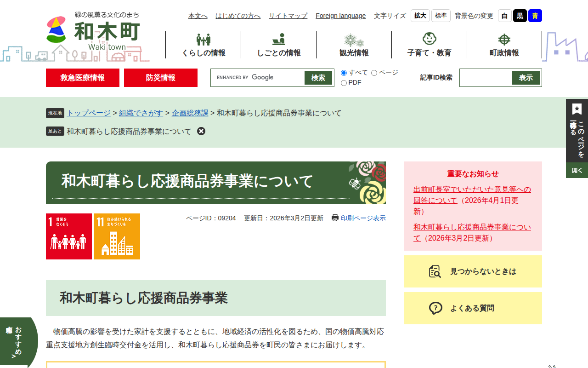Click 更新日：2026年3月2日更新 text

click(x=283, y=218)
